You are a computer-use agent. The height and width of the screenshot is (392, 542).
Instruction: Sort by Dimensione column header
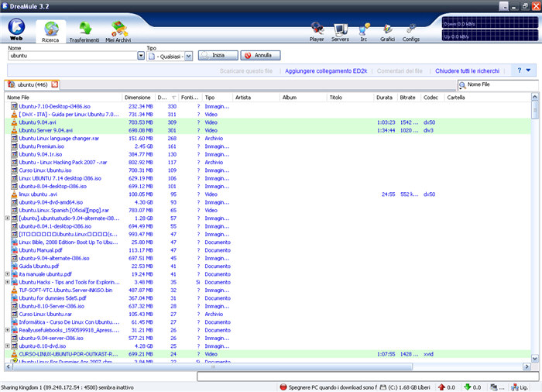click(x=139, y=98)
